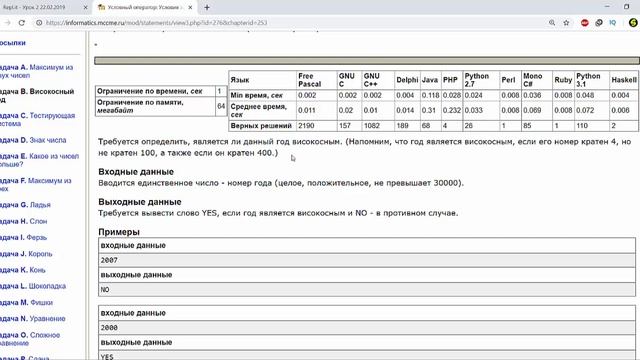640x360 pixels.
Task: Click the value 1082 under GNU C++
Action: click(371, 126)
